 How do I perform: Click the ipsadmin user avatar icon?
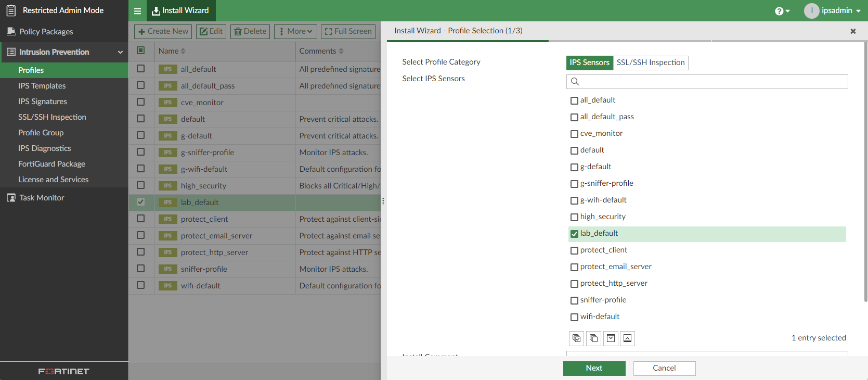(x=811, y=10)
